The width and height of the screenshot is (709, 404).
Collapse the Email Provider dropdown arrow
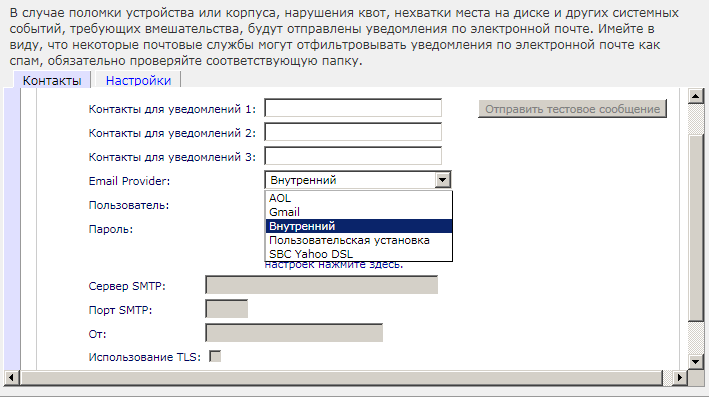click(x=444, y=180)
